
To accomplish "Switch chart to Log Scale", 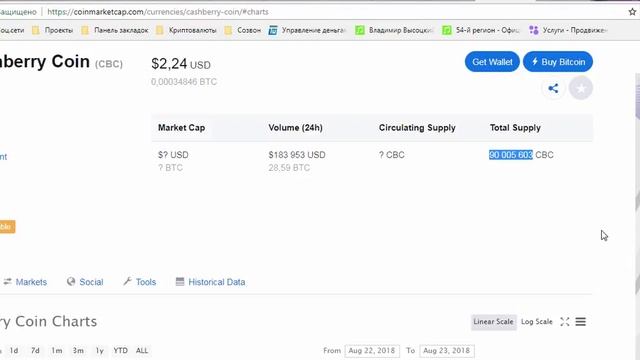I will point(536,322).
